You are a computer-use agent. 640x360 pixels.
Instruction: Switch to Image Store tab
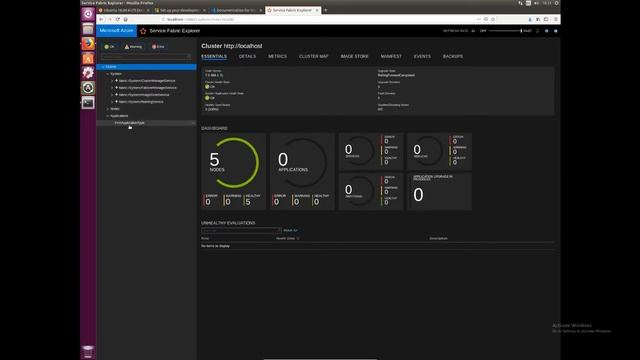click(354, 56)
